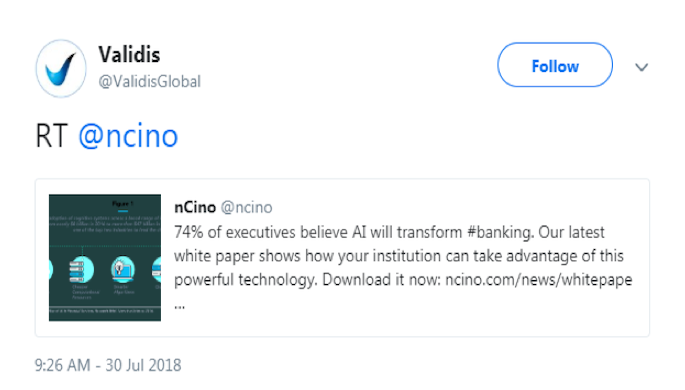The image size is (685, 390).
Task: Open the tweet options chevron menu
Action: [641, 67]
